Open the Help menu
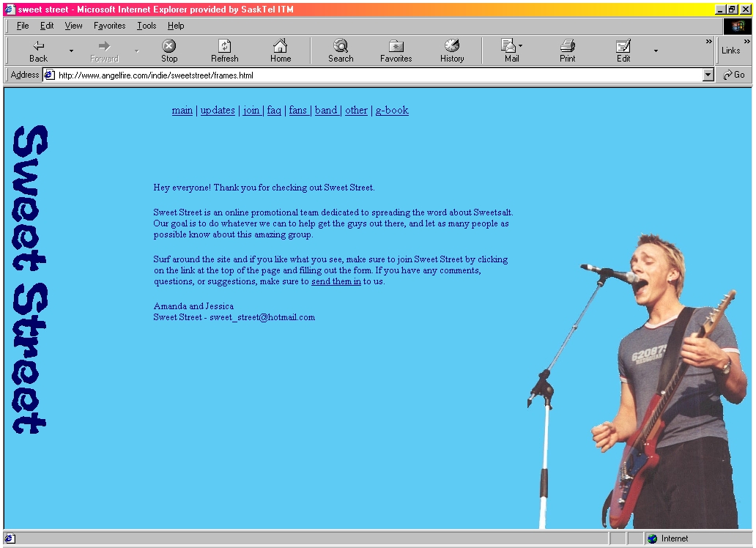This screenshot has height=548, width=756. [176, 26]
